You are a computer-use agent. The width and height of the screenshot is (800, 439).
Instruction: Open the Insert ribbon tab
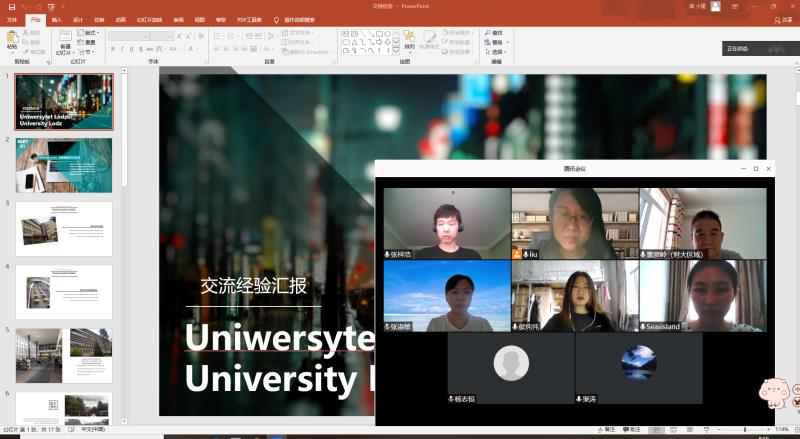pos(56,19)
